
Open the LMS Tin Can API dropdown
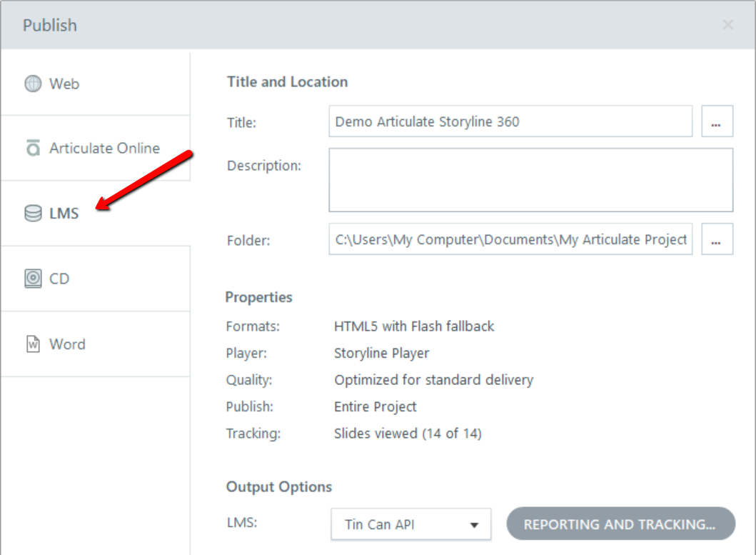[x=410, y=524]
